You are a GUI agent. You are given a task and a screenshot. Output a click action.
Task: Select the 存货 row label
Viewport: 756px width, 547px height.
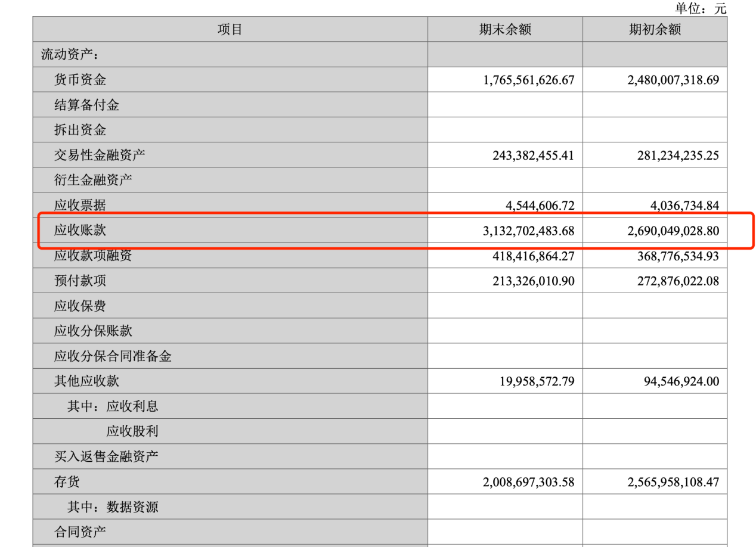(67, 482)
